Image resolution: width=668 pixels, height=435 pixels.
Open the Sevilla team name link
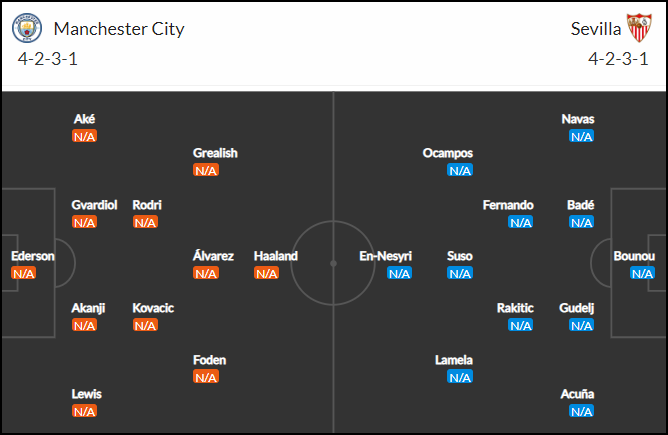click(596, 29)
